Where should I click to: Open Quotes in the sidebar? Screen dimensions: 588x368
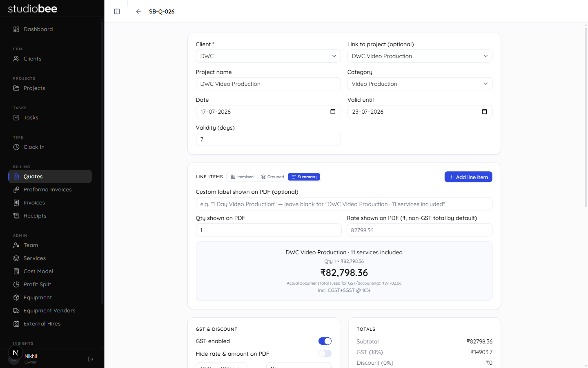coord(50,177)
